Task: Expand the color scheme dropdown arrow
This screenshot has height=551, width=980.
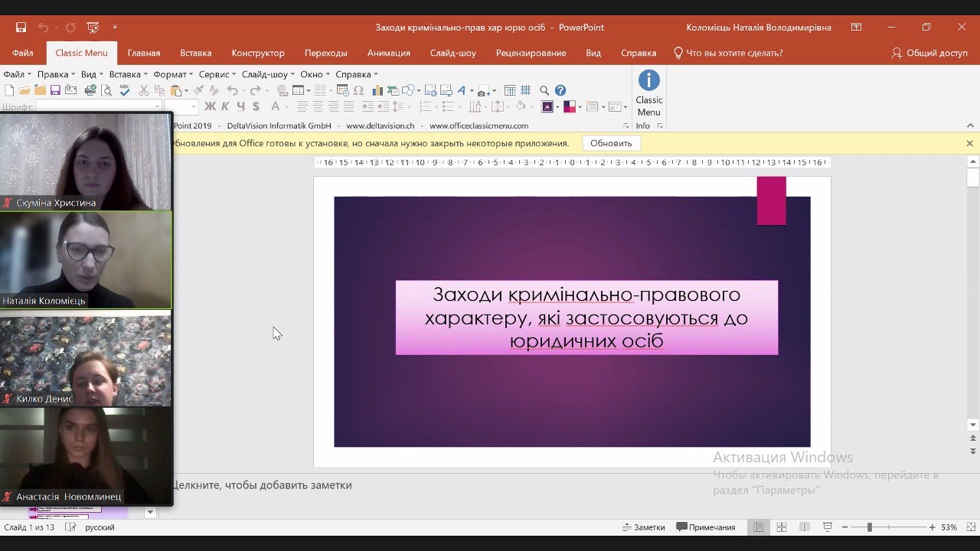Action: [x=580, y=107]
